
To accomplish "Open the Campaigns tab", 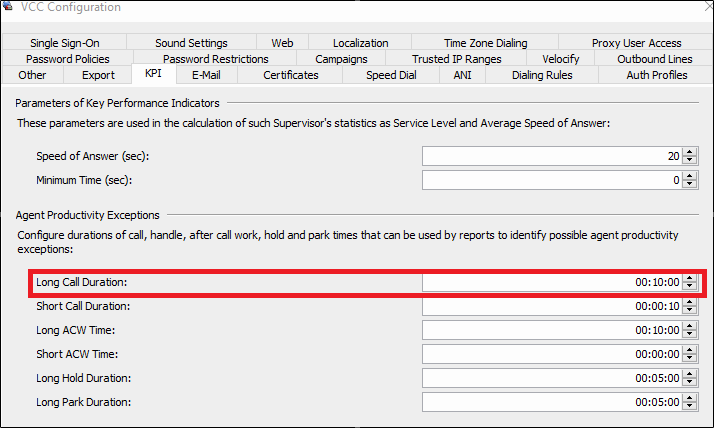I will [341, 59].
